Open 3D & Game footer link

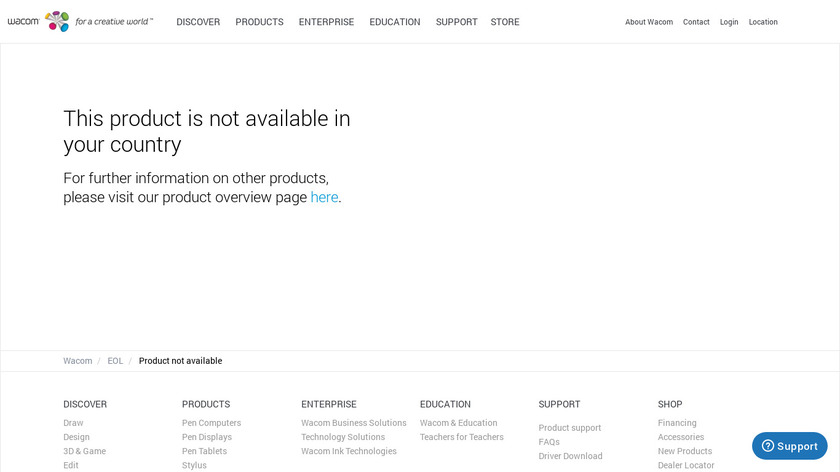85,451
